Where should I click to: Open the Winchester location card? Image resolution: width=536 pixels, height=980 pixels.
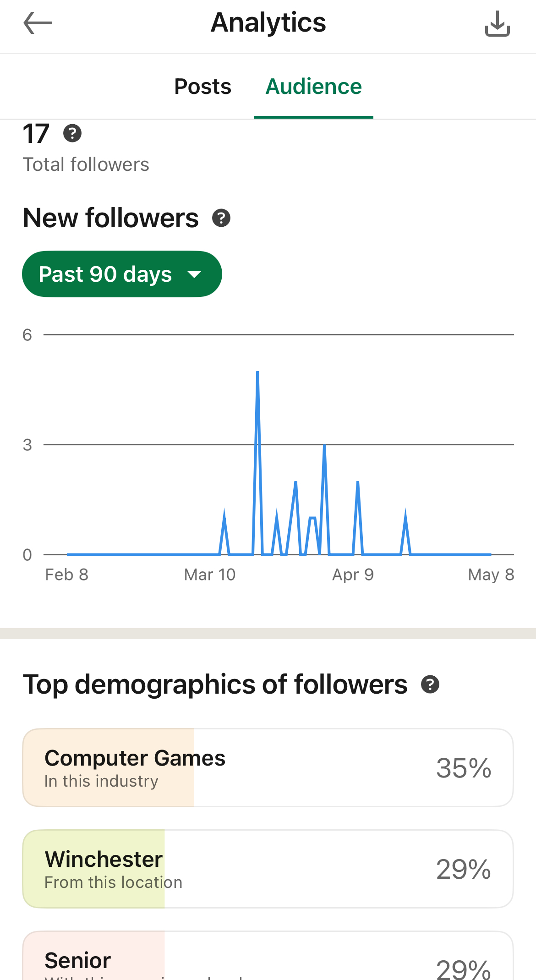pyautogui.click(x=268, y=869)
